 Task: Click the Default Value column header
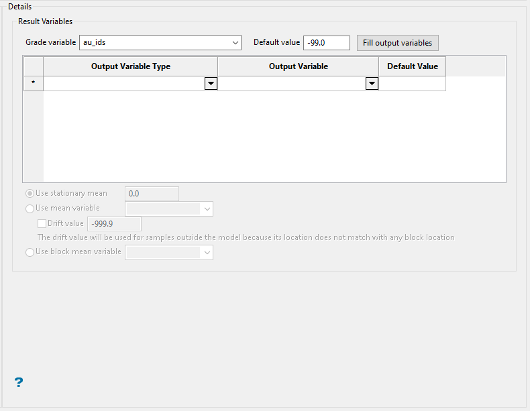click(412, 66)
